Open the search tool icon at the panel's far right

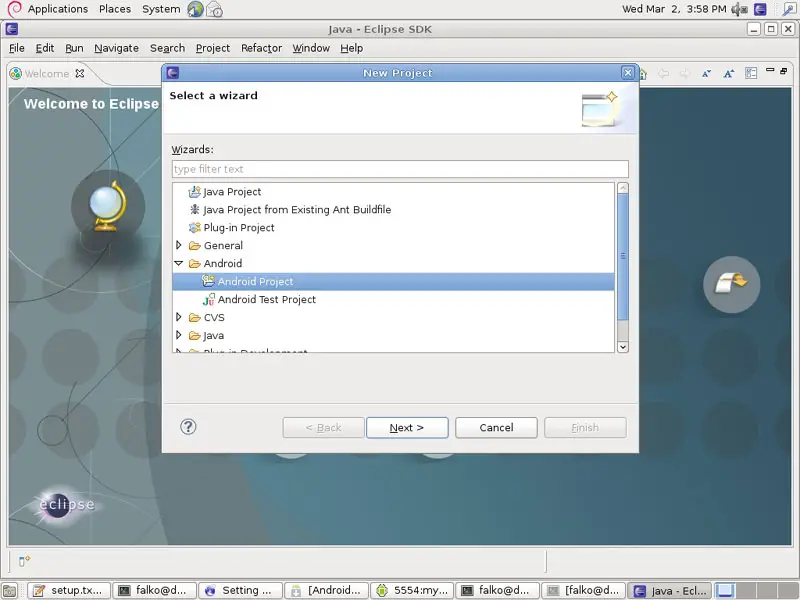[789, 9]
